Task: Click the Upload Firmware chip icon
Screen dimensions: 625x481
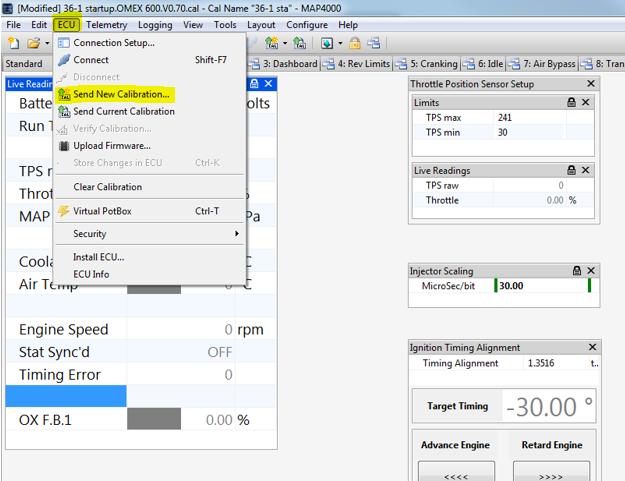Action: pyautogui.click(x=64, y=146)
